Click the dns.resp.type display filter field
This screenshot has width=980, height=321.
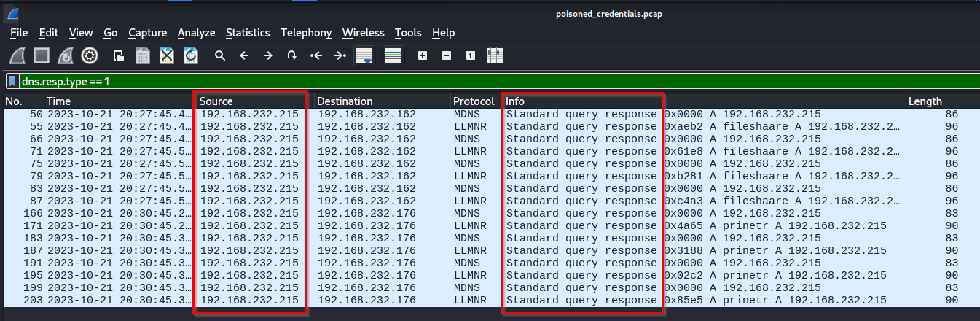(437, 81)
